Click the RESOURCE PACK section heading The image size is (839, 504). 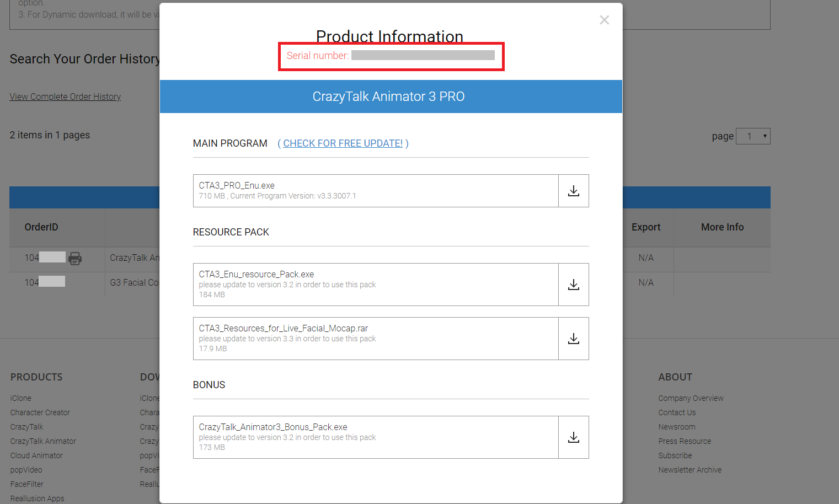231,232
